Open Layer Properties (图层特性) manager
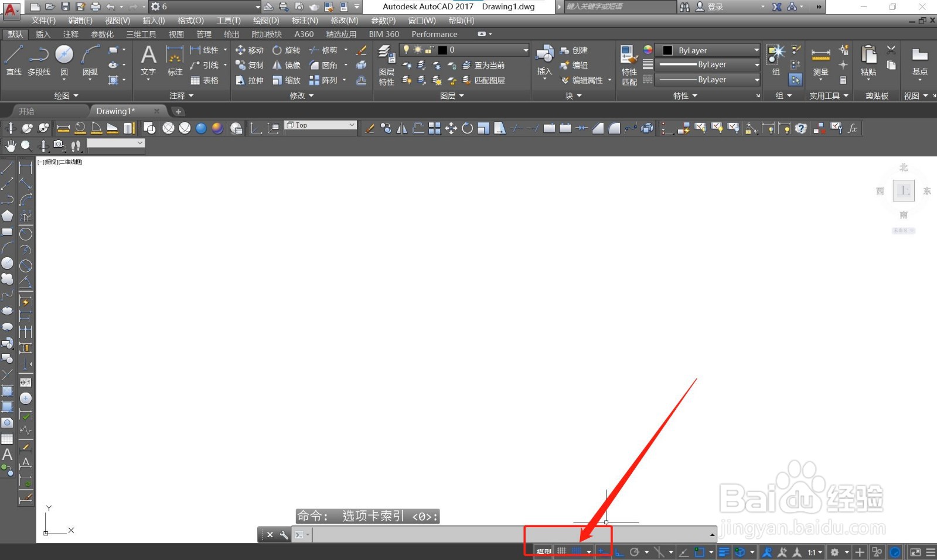 (x=386, y=65)
